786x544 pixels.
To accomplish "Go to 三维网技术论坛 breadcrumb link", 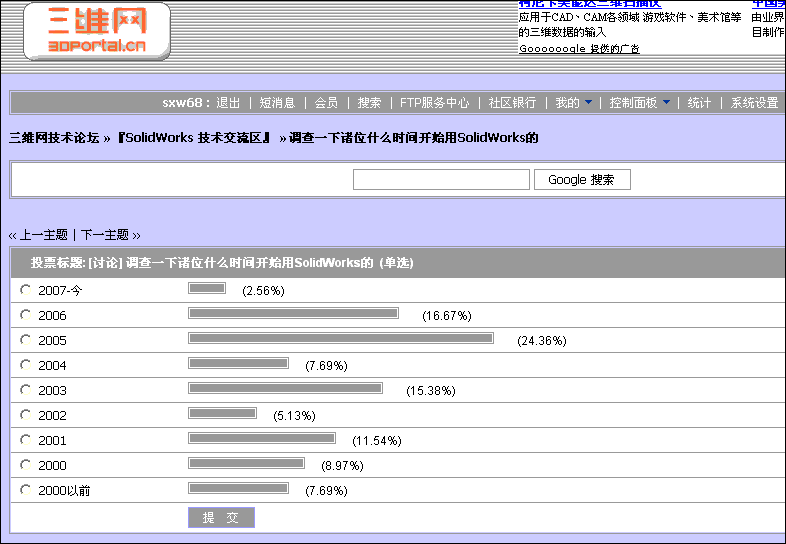I will coord(54,138).
